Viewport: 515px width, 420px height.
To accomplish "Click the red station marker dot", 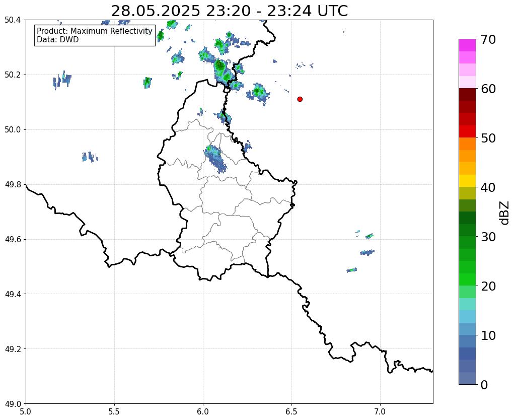I will click(x=300, y=99).
